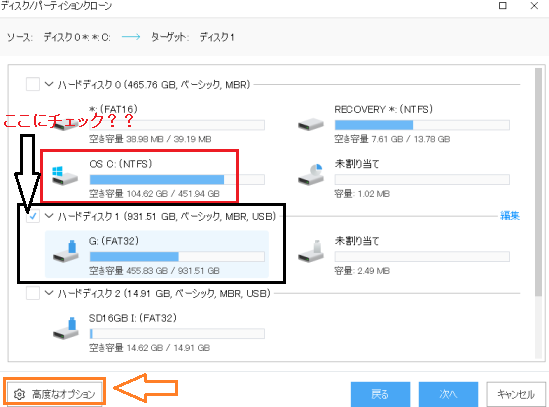The width and height of the screenshot is (549, 407).
Task: Click the G: FAT32 usage bar
Action: pyautogui.click(x=177, y=257)
